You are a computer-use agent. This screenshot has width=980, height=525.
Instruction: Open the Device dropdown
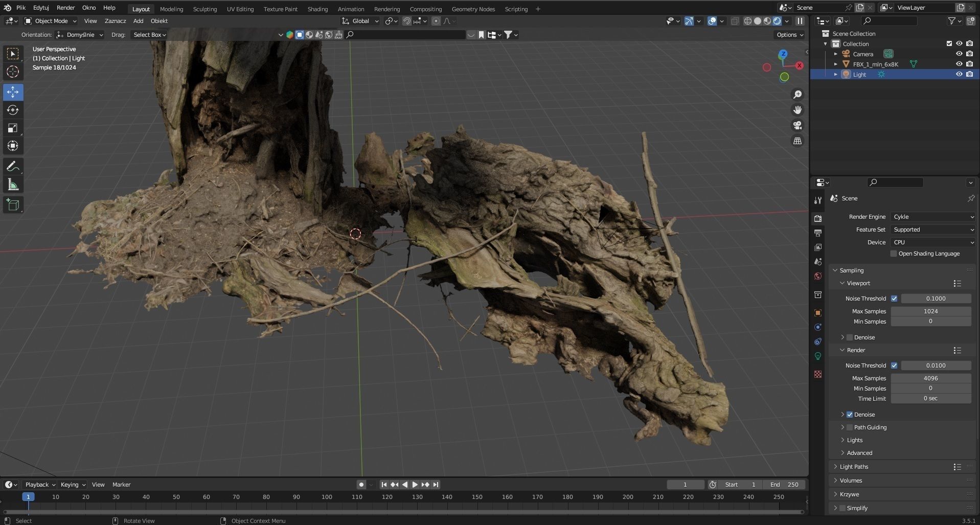[933, 242]
